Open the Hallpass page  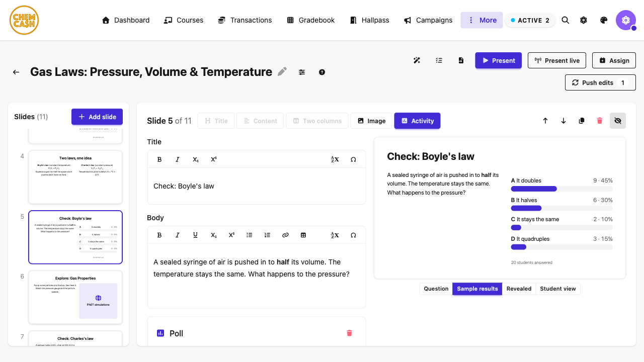[x=369, y=20]
